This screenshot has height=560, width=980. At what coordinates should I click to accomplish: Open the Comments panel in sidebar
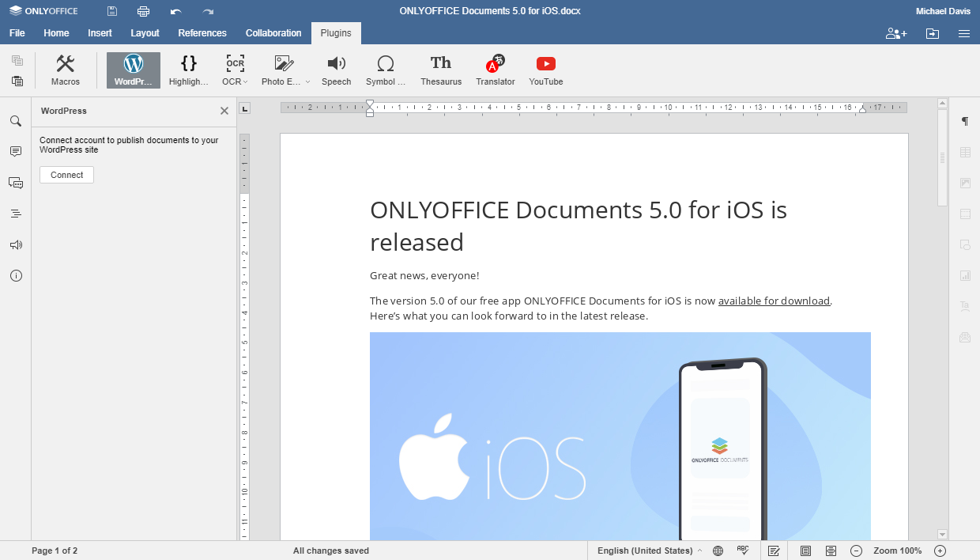point(16,151)
